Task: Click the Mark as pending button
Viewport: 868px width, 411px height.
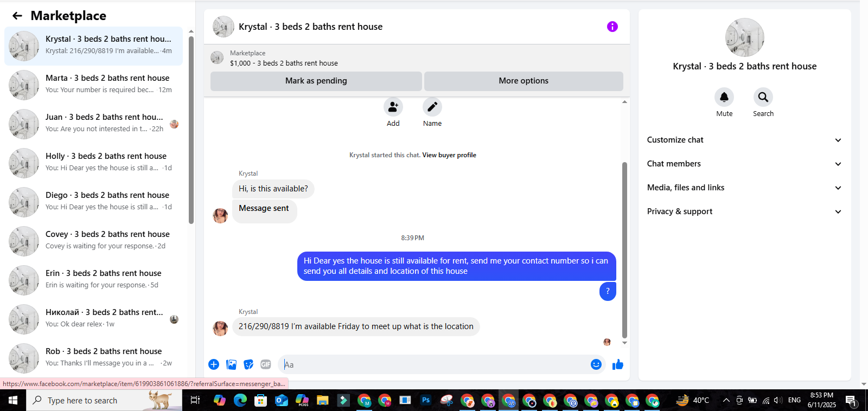Action: point(316,81)
